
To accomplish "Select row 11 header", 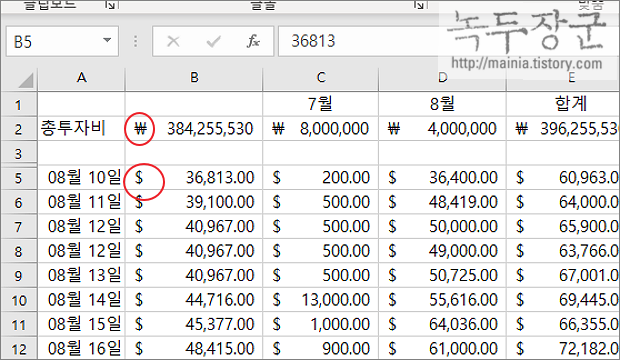I will 19,324.
